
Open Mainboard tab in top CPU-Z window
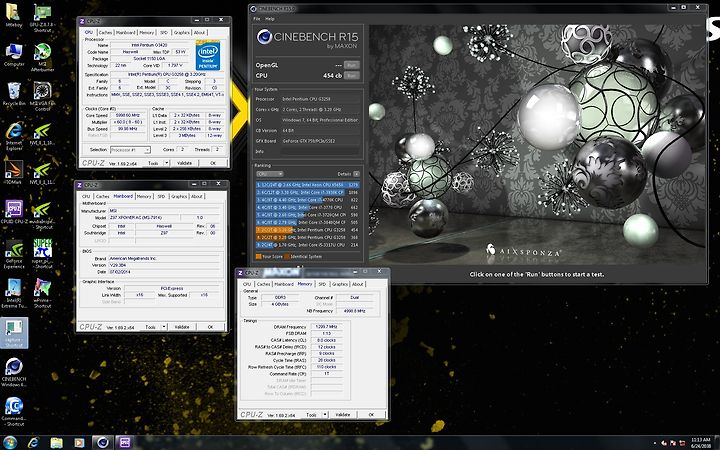(125, 33)
